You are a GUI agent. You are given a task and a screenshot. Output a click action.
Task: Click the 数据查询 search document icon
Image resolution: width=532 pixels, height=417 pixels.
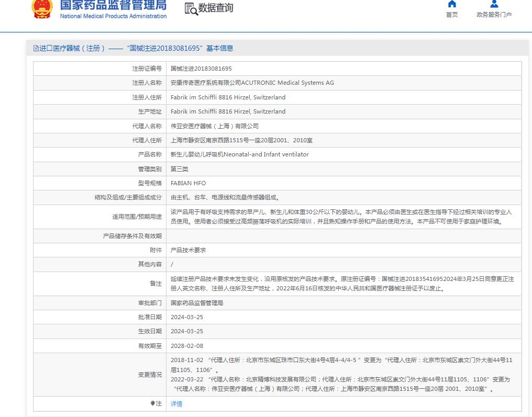click(191, 9)
